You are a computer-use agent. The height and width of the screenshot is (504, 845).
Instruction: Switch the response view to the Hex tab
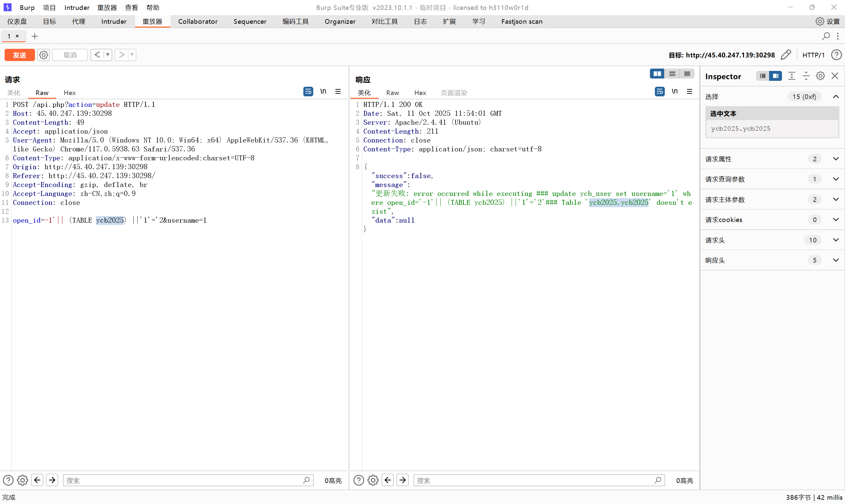point(420,93)
